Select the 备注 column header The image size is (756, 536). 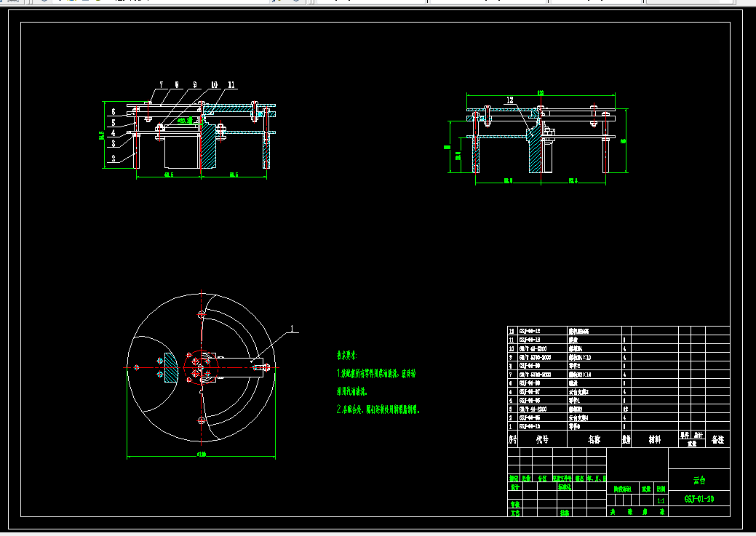tap(717, 439)
